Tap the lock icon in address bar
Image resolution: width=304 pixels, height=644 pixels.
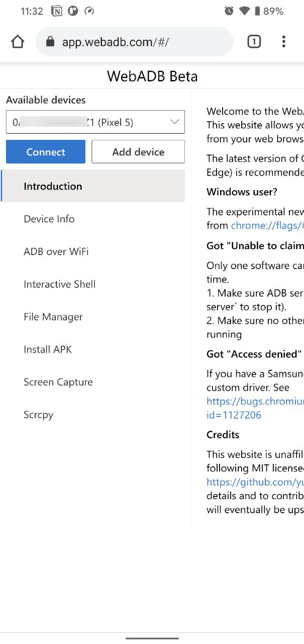click(50, 42)
